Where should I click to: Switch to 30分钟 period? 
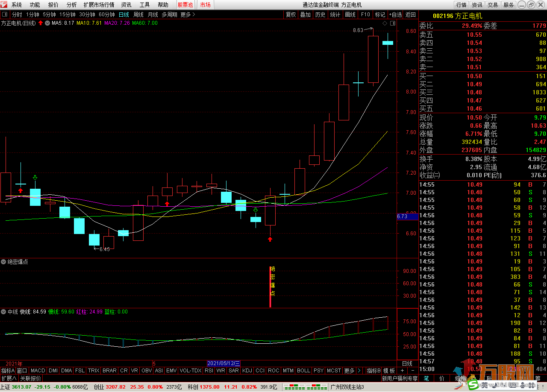[87, 15]
